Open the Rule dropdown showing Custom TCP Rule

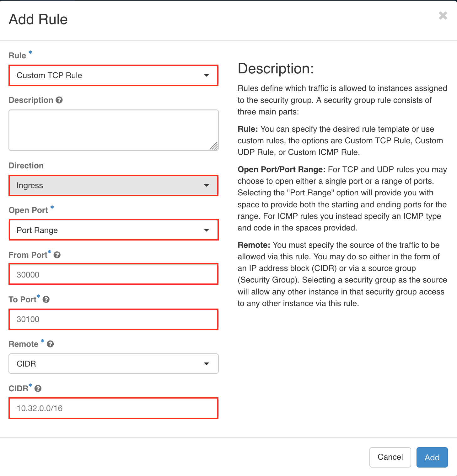[114, 75]
